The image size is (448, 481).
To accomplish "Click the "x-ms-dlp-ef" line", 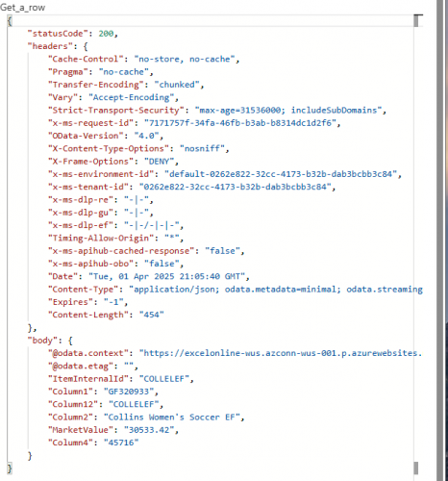I will (115, 225).
